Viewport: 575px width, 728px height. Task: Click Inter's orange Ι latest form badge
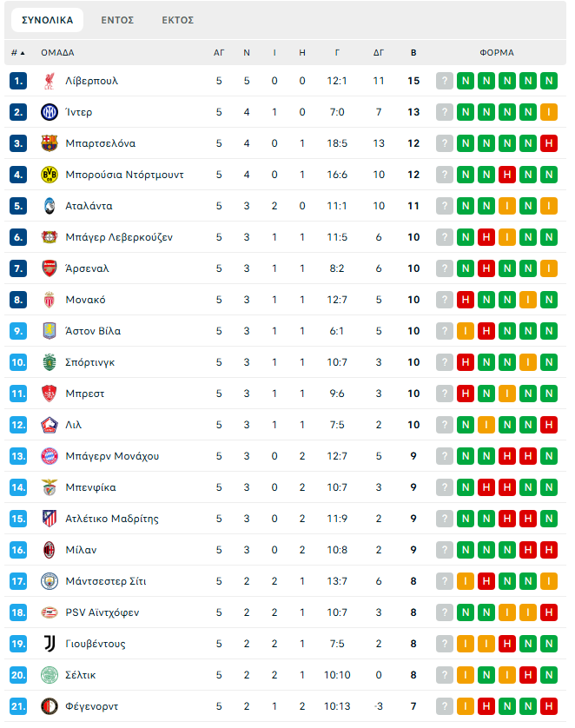point(548,112)
